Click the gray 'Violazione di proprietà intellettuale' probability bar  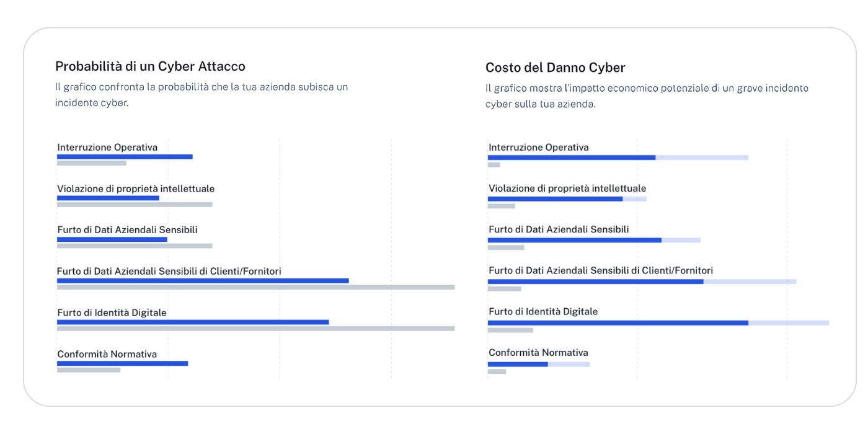point(135,205)
